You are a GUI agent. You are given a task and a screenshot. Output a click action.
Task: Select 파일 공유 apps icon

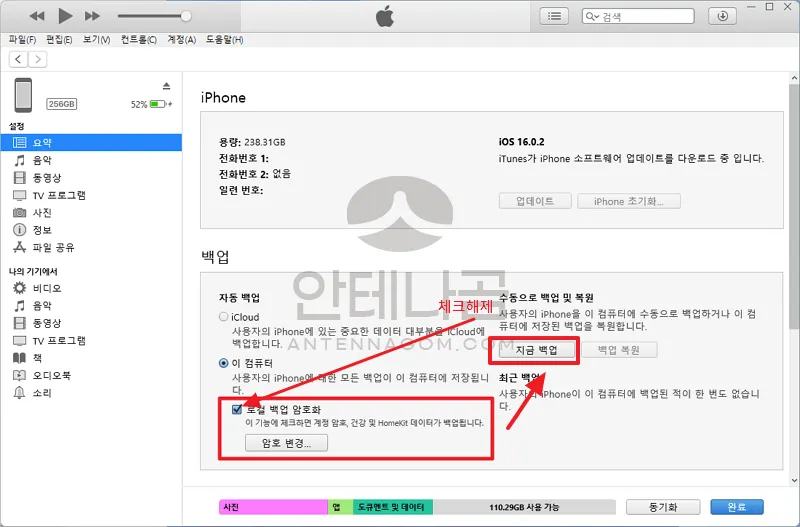click(x=19, y=247)
